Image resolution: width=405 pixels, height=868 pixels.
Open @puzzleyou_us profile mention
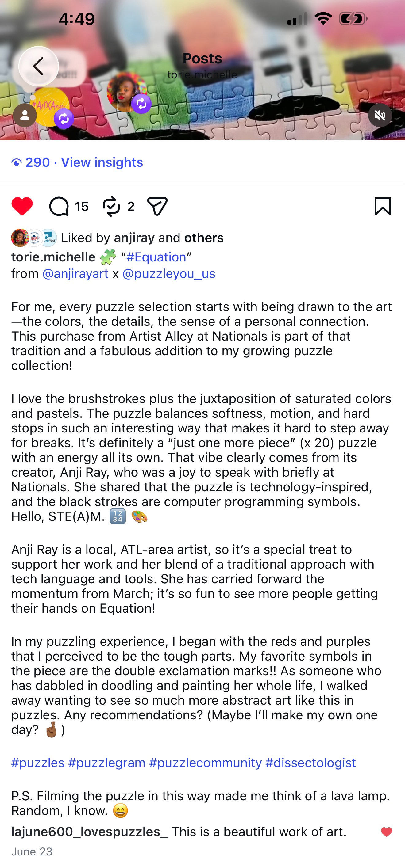click(169, 274)
